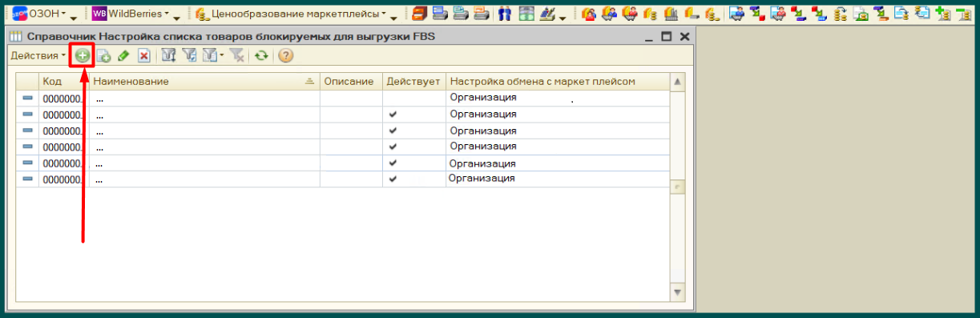Click Настройка обмена с маркет плейсом header

(557, 82)
